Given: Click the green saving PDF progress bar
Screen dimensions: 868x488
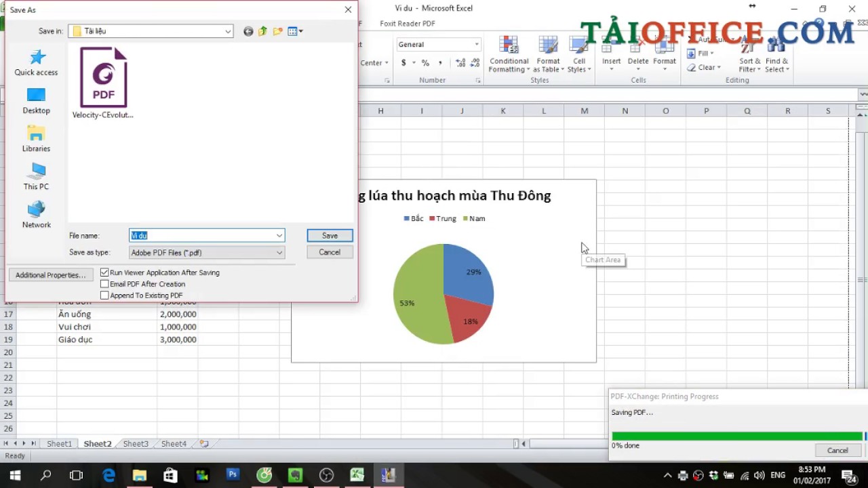Looking at the screenshot, I should (x=737, y=436).
